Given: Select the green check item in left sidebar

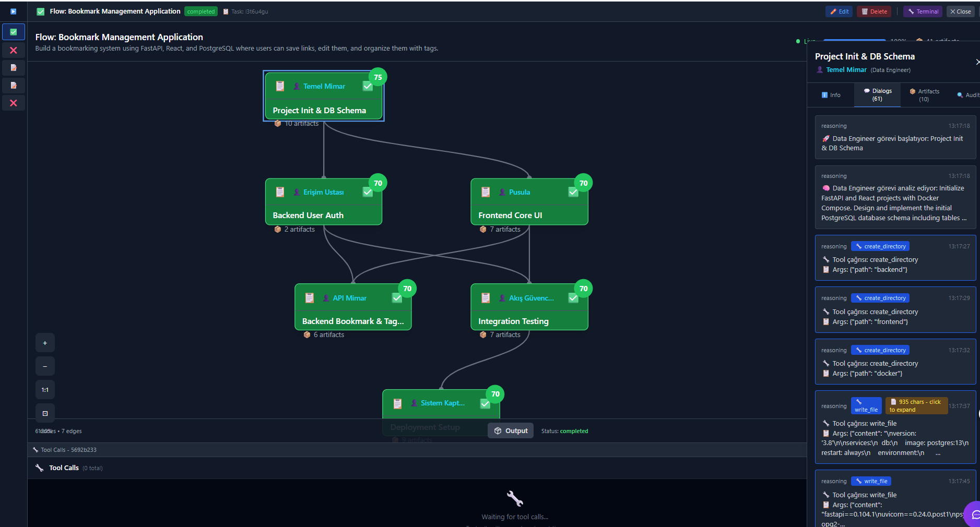Looking at the screenshot, I should 14,32.
